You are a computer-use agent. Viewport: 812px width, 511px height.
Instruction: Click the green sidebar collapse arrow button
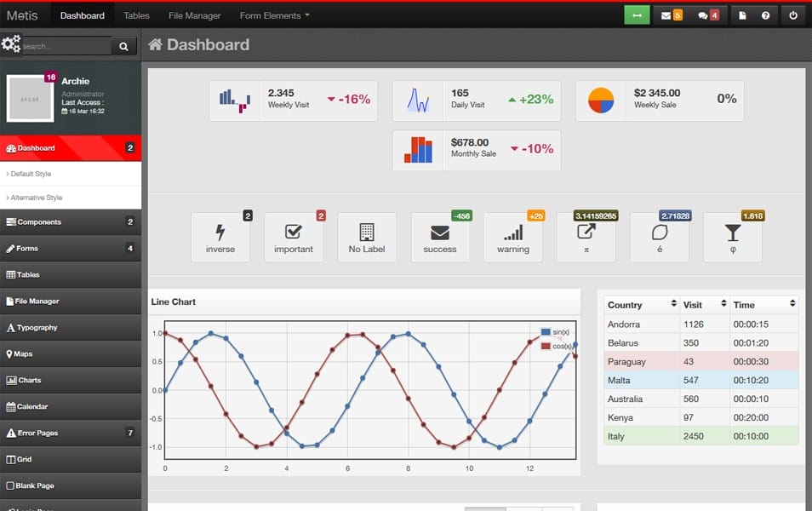click(637, 14)
